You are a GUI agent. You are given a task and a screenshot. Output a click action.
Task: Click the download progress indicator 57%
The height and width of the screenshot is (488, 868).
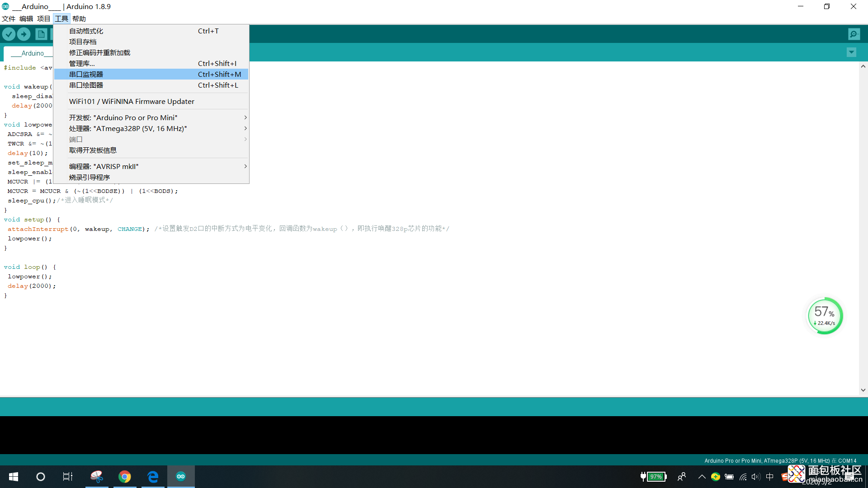coord(825,314)
